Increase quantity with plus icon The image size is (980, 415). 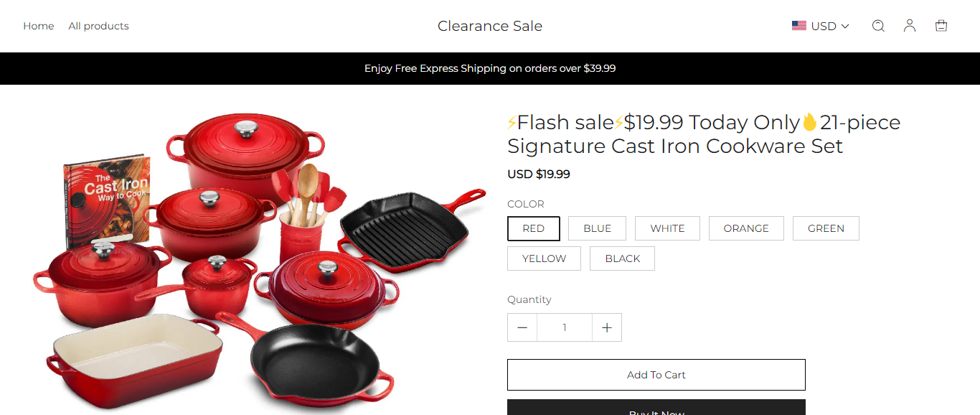point(607,327)
